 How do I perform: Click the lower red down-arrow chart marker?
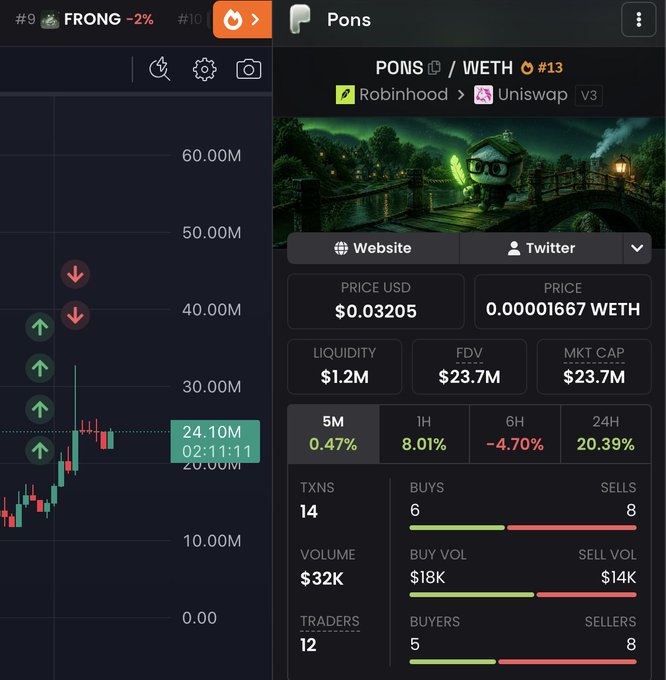75,315
